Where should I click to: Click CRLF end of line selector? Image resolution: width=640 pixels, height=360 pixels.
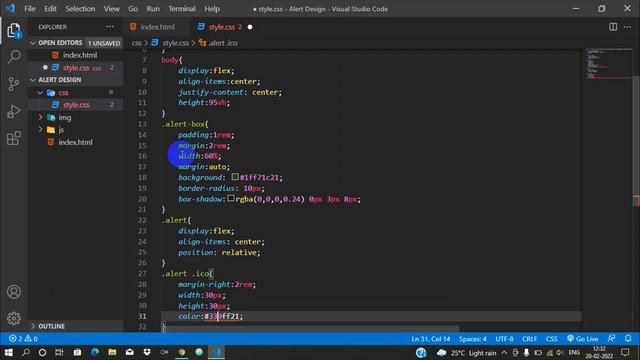pos(529,339)
